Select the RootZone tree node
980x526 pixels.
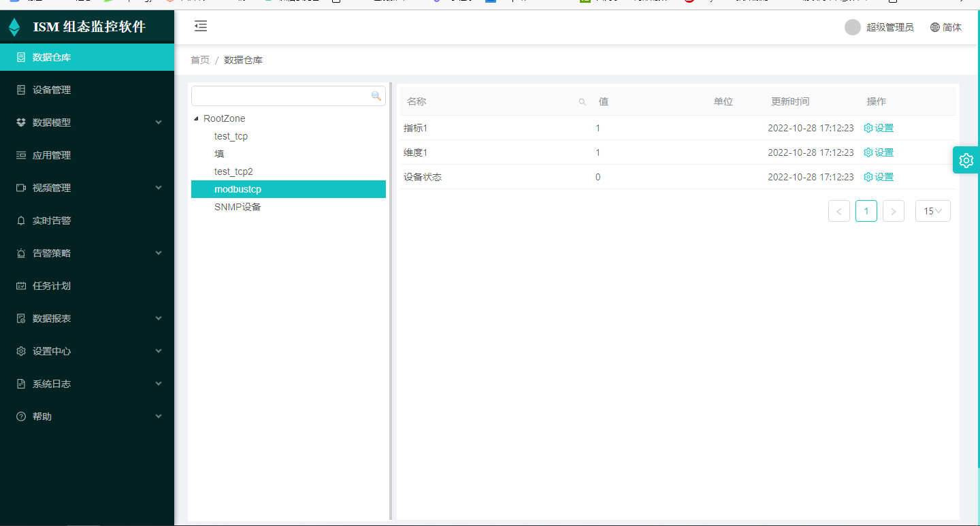pos(225,118)
